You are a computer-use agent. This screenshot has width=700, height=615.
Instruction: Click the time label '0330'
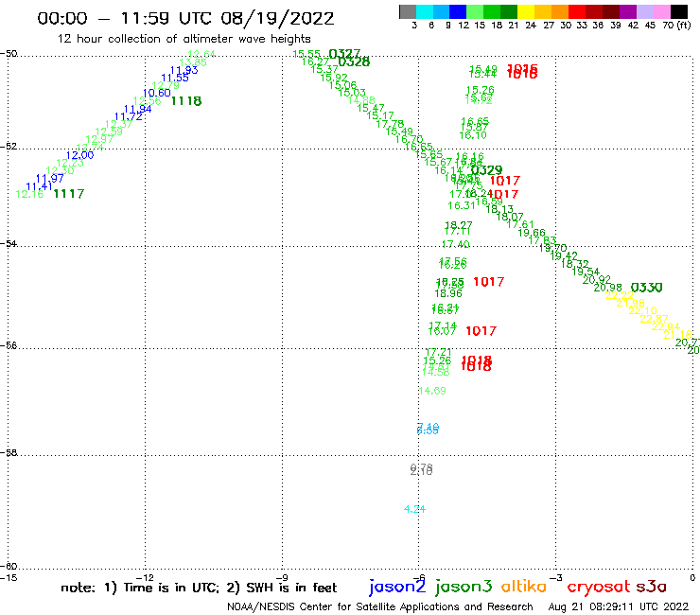(x=646, y=288)
